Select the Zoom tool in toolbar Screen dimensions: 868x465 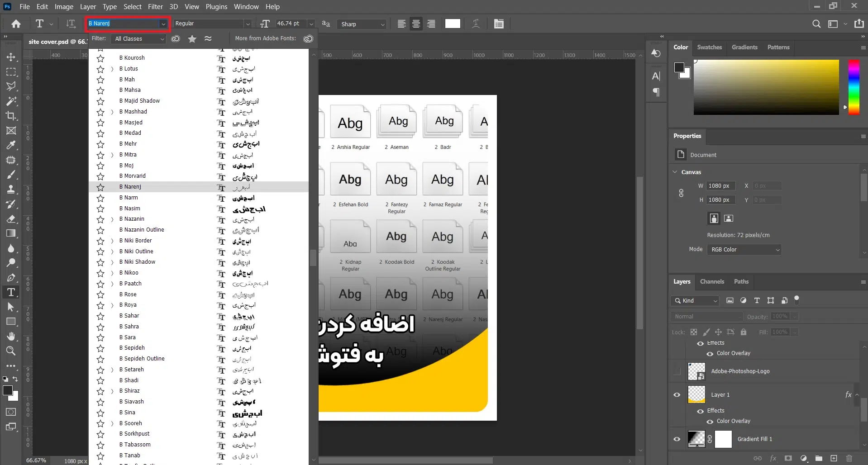click(11, 351)
